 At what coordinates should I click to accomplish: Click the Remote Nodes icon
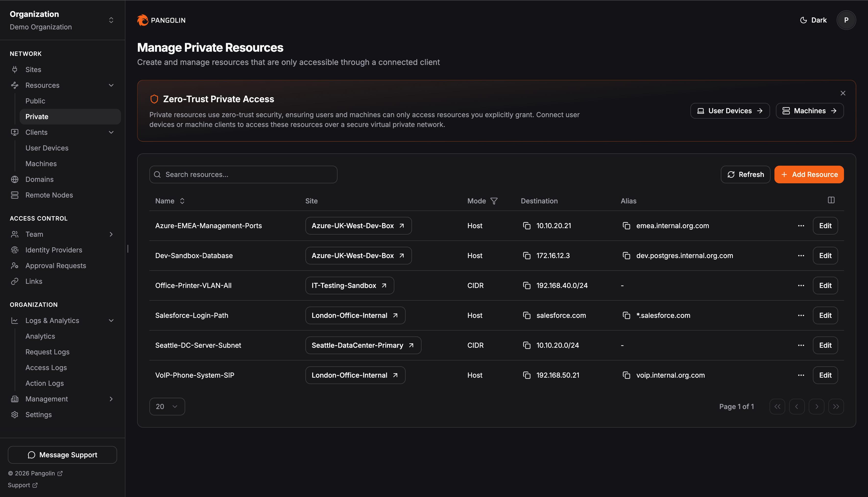coord(15,195)
